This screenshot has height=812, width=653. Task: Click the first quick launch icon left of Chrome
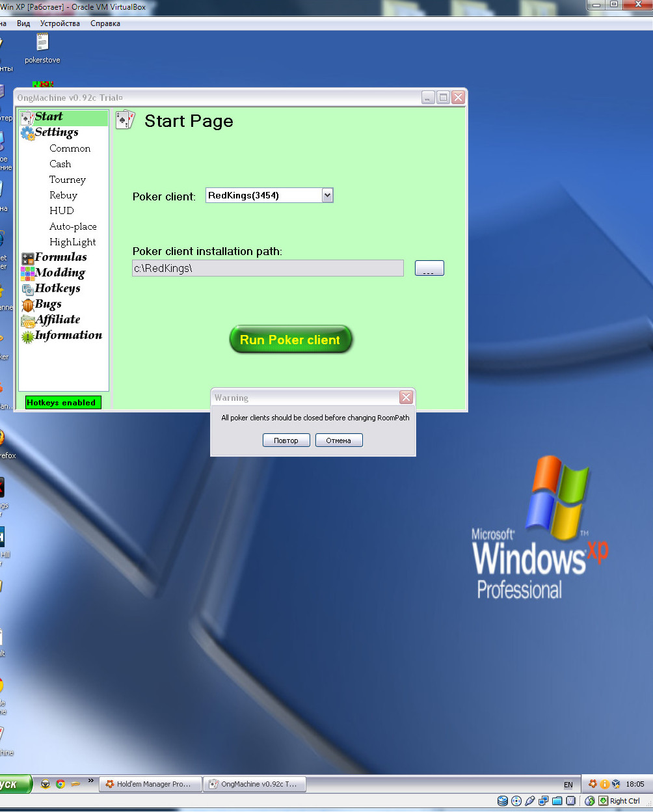[45, 784]
